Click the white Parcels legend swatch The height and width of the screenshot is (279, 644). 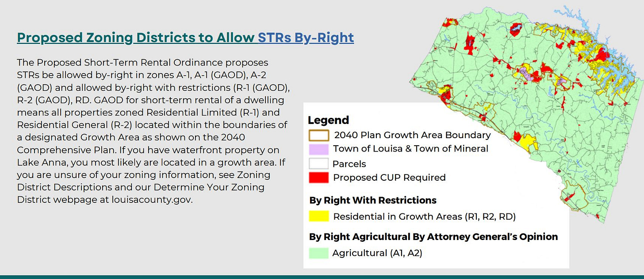(x=318, y=164)
